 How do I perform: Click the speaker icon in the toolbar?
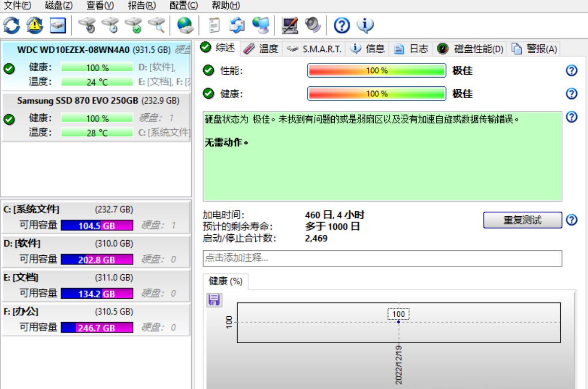(x=312, y=25)
